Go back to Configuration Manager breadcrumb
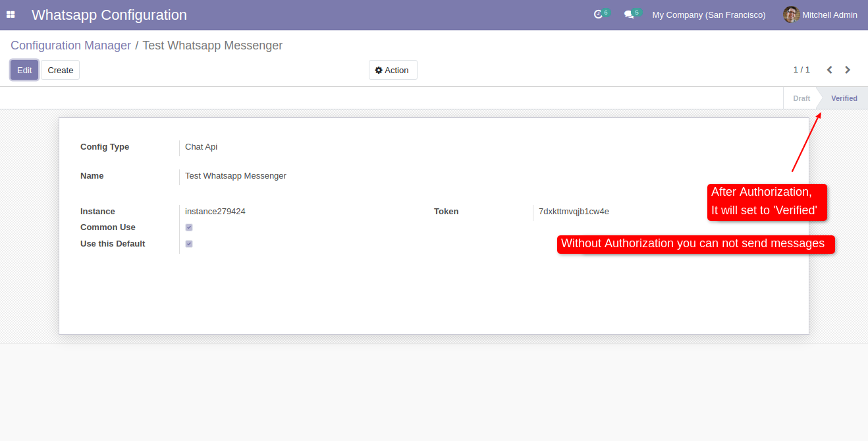The height and width of the screenshot is (441, 868). click(x=70, y=45)
